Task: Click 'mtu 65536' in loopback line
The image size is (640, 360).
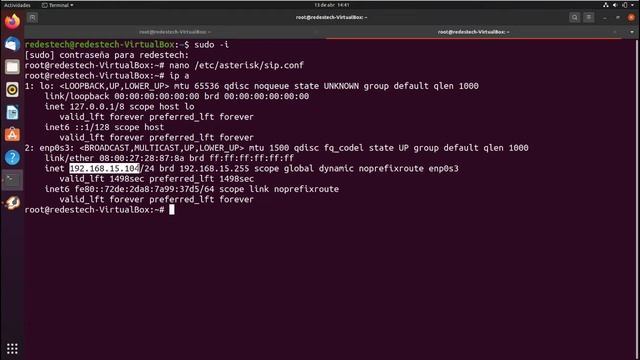Action: point(197,86)
